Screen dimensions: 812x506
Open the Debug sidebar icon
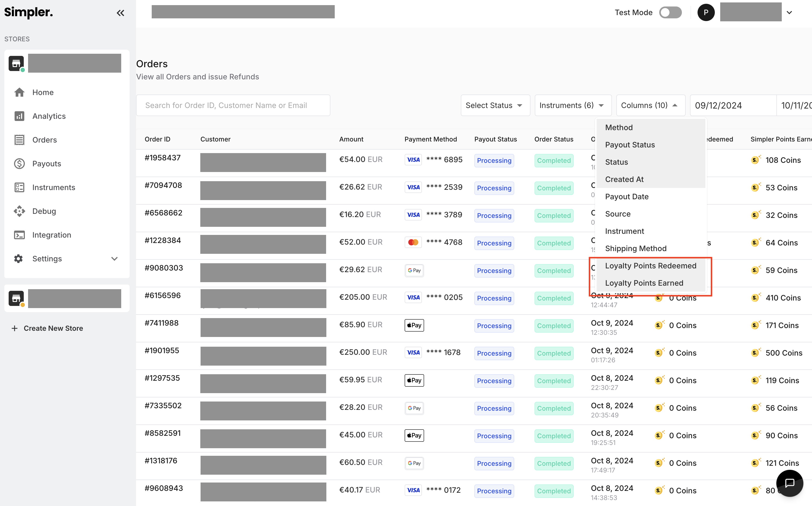[19, 211]
